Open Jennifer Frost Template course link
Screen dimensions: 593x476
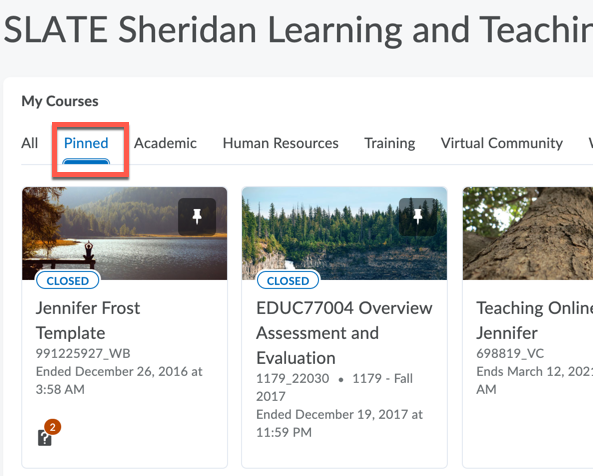coord(88,321)
